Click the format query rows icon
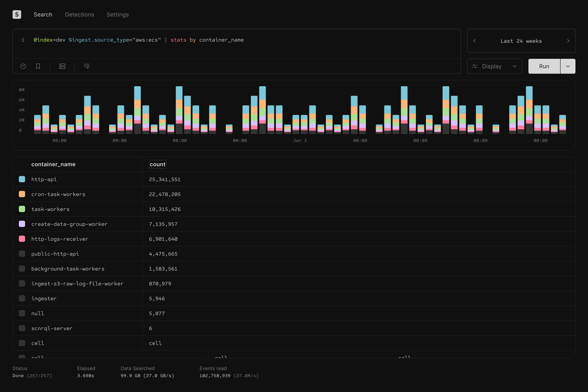 point(62,66)
